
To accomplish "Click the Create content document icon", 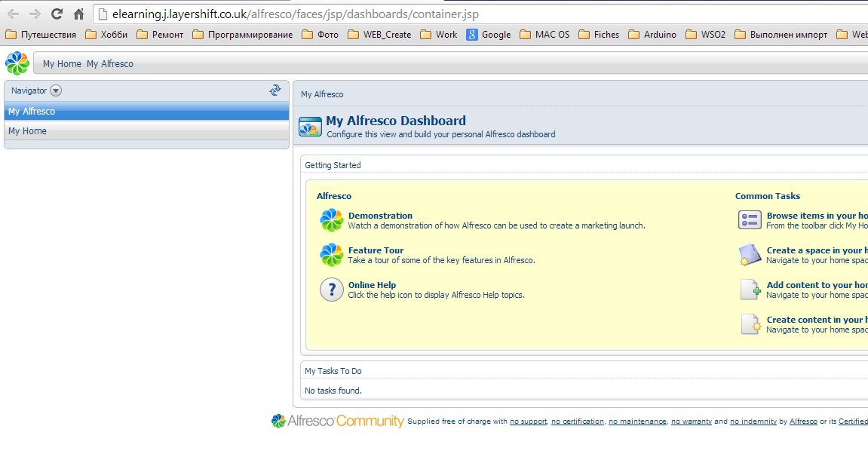I will [750, 324].
